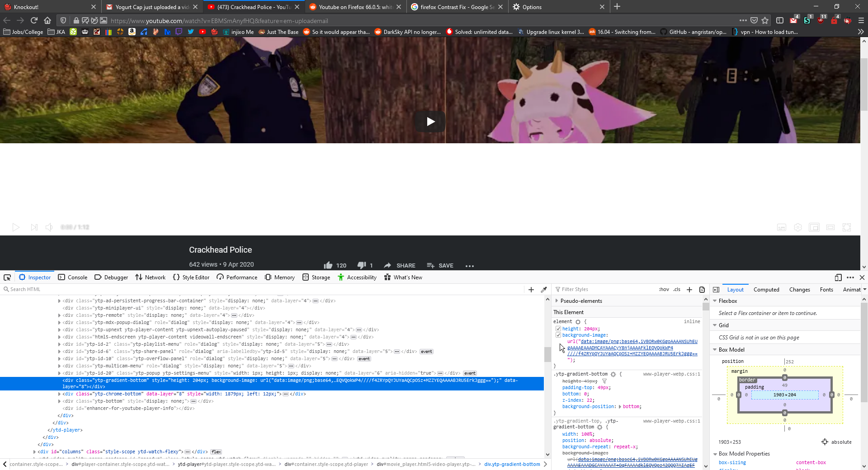The width and height of the screenshot is (868, 470).
Task: Collapse Box Model Properties section
Action: point(715,454)
